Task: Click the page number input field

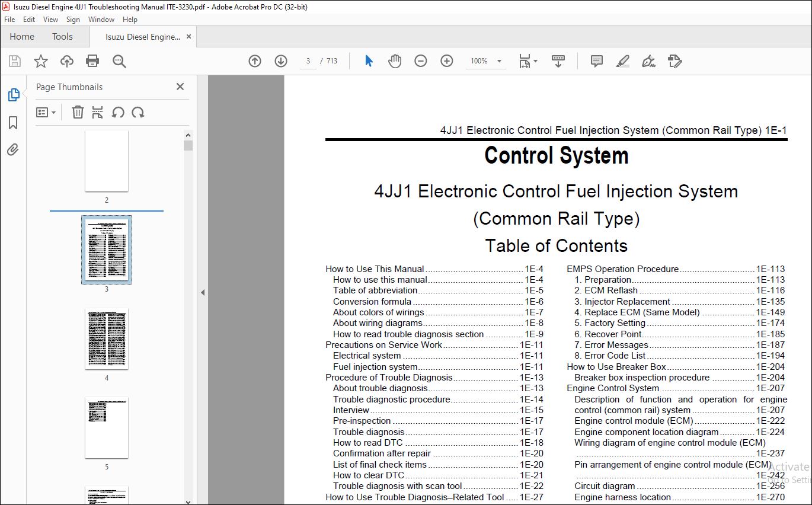Action: tap(308, 61)
